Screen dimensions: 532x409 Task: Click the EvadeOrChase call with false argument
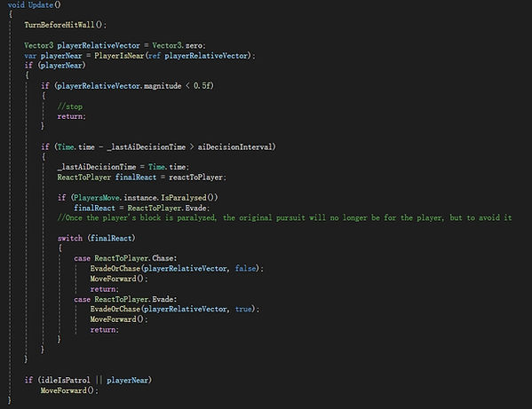pyautogui.click(x=177, y=268)
